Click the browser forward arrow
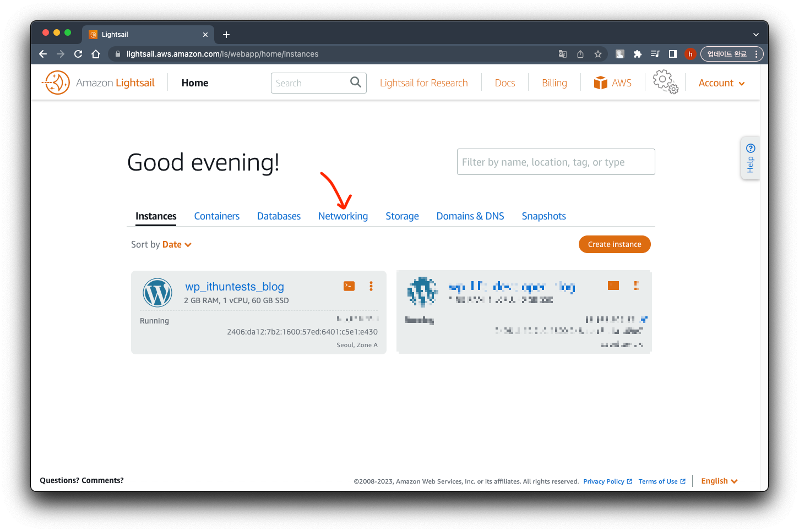This screenshot has width=799, height=532. (61, 54)
